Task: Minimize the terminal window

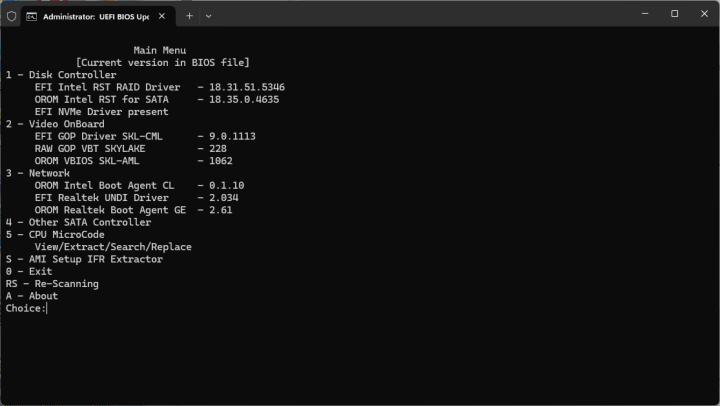Action: 645,14
